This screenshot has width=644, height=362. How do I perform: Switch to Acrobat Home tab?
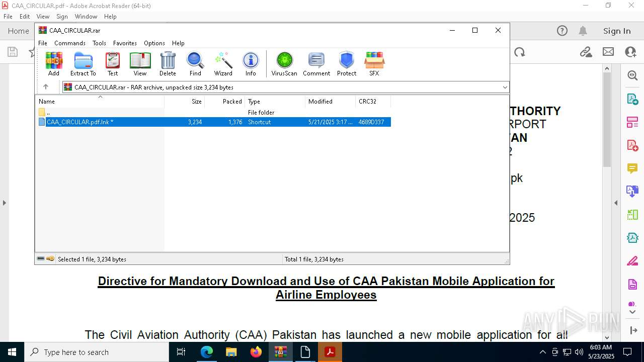pyautogui.click(x=19, y=31)
